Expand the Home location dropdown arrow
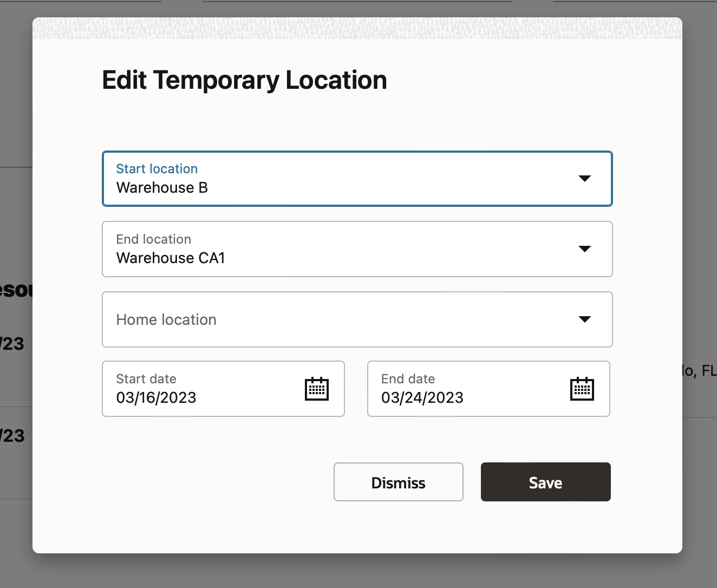This screenshot has height=588, width=717. [584, 319]
